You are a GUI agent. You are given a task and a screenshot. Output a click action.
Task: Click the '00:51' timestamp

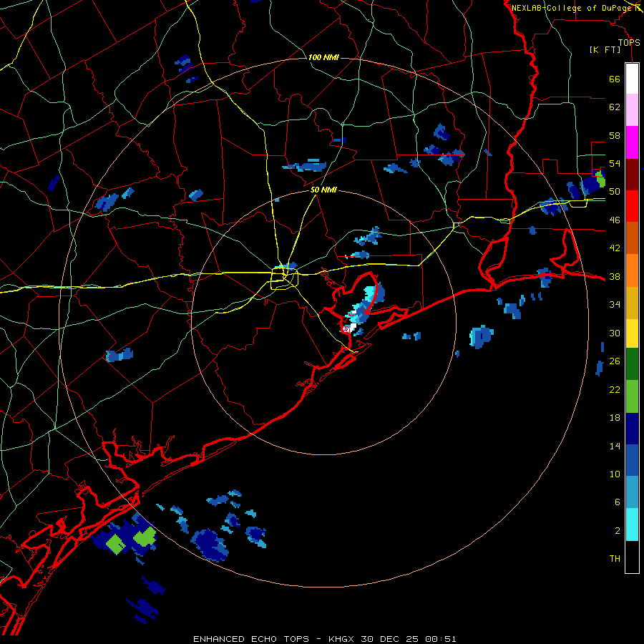pos(441,639)
